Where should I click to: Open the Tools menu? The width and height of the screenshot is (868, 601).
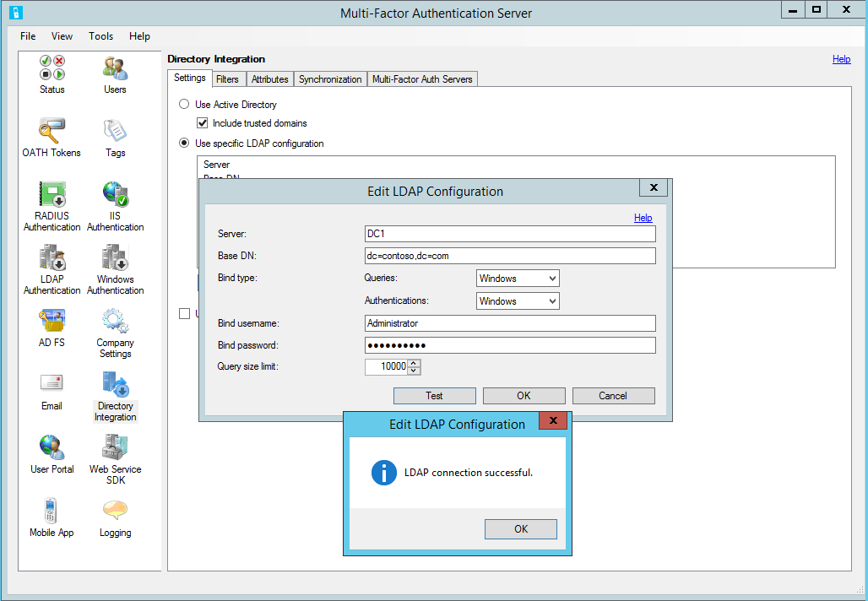(x=100, y=36)
